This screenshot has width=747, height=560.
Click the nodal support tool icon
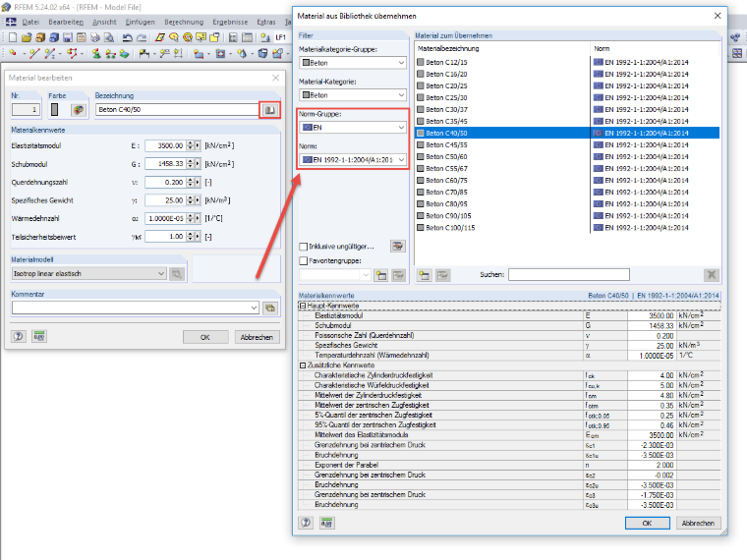96,53
